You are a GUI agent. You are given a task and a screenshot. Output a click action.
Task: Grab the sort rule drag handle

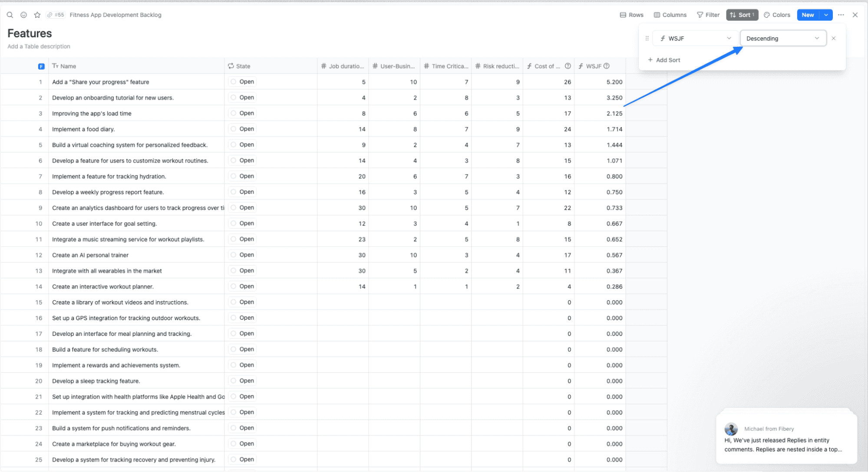pos(647,38)
